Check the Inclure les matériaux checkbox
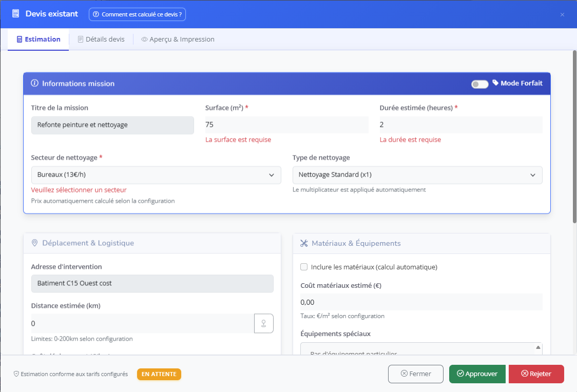Screen dimensions: 577x392 point(304,267)
